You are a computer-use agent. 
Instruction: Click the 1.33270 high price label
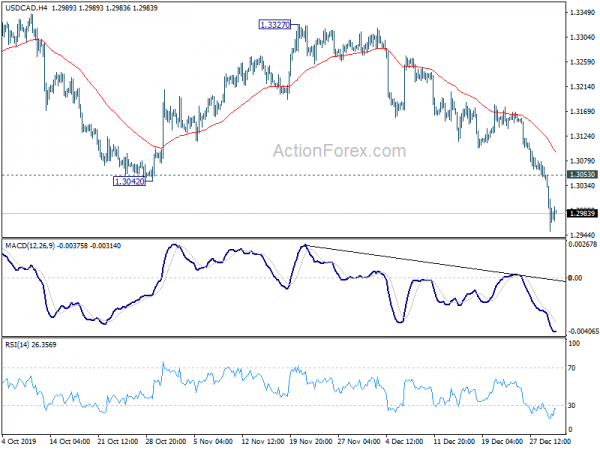[275, 25]
